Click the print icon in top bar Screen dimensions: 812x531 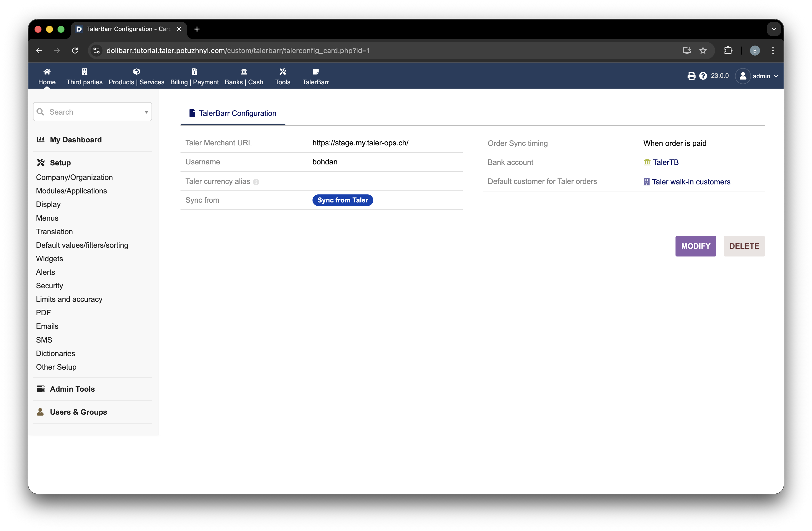691,76
